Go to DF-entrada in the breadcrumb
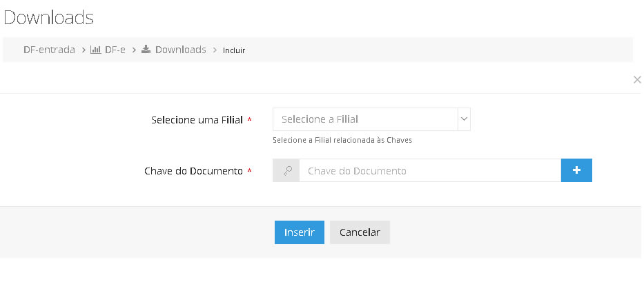Viewport: 644px width, 282px height. 49,50
